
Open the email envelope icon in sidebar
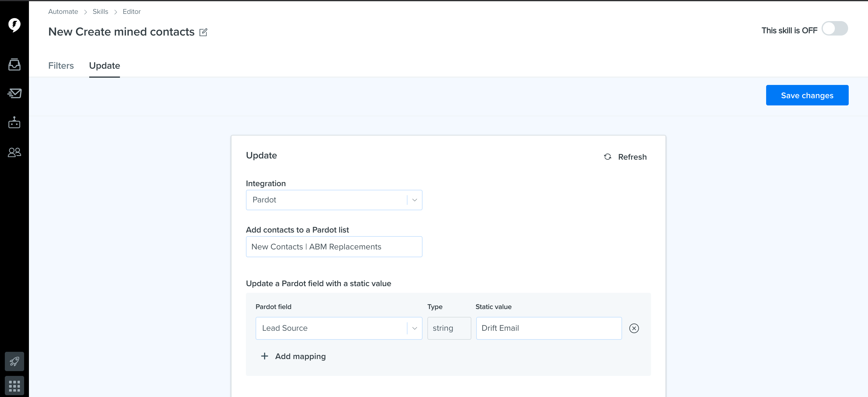point(14,93)
